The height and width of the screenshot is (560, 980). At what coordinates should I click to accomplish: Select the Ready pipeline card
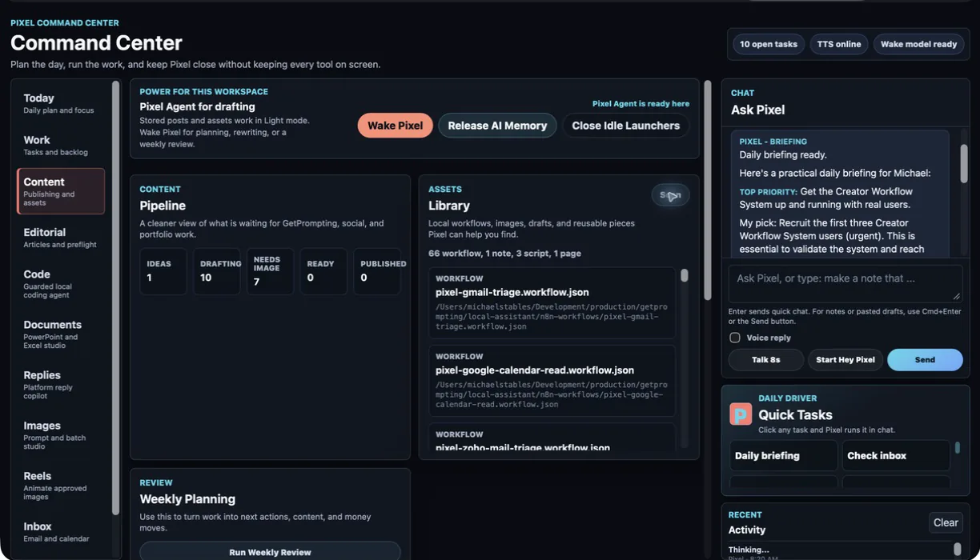coord(323,271)
